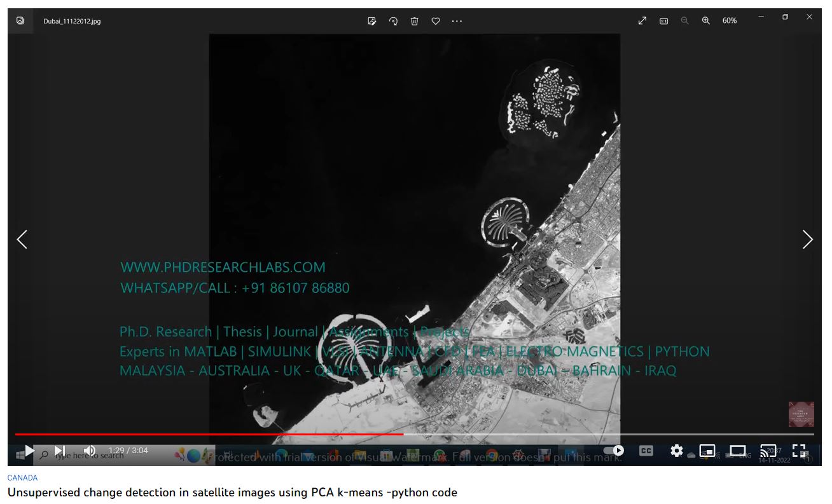Screen dimensions: 832x504
Task: Enter full screen mode
Action: click(x=799, y=451)
